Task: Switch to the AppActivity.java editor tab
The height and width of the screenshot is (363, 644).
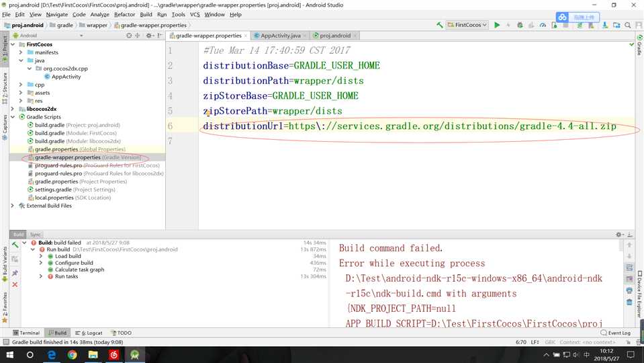Action: 281,36
